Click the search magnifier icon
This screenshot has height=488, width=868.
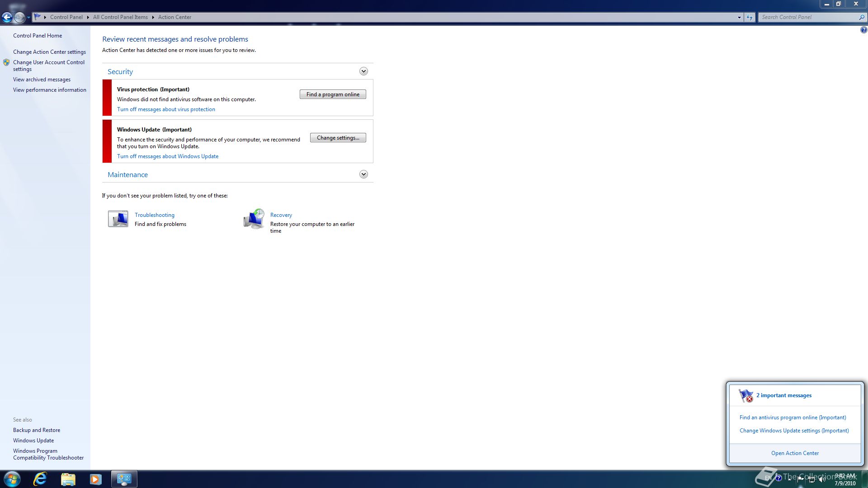(x=861, y=17)
